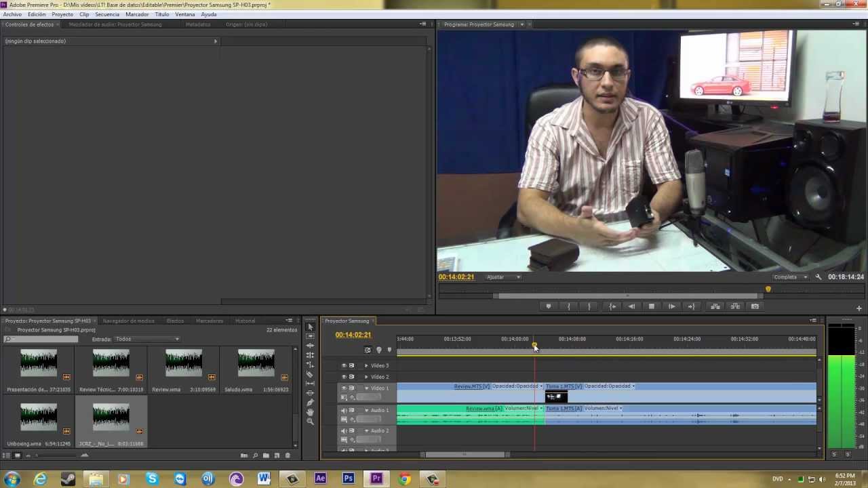This screenshot has height=488, width=868.
Task: Click the project panel search field
Action: pos(41,339)
